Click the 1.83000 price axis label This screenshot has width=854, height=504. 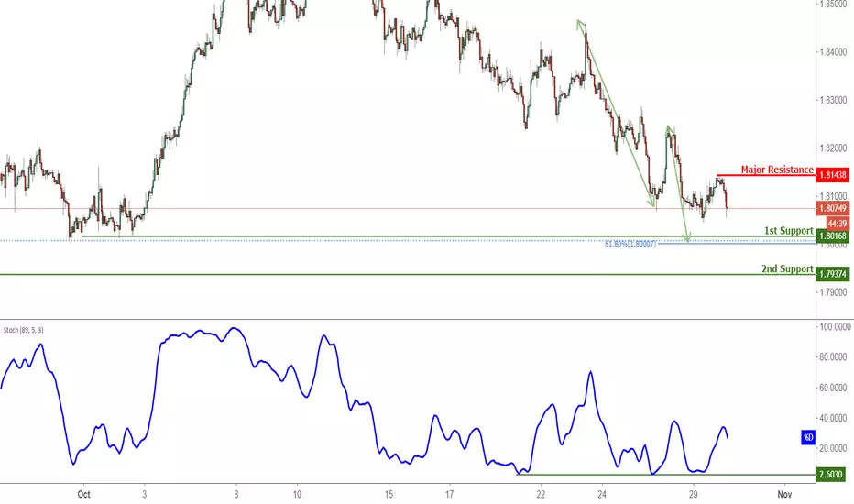(833, 100)
